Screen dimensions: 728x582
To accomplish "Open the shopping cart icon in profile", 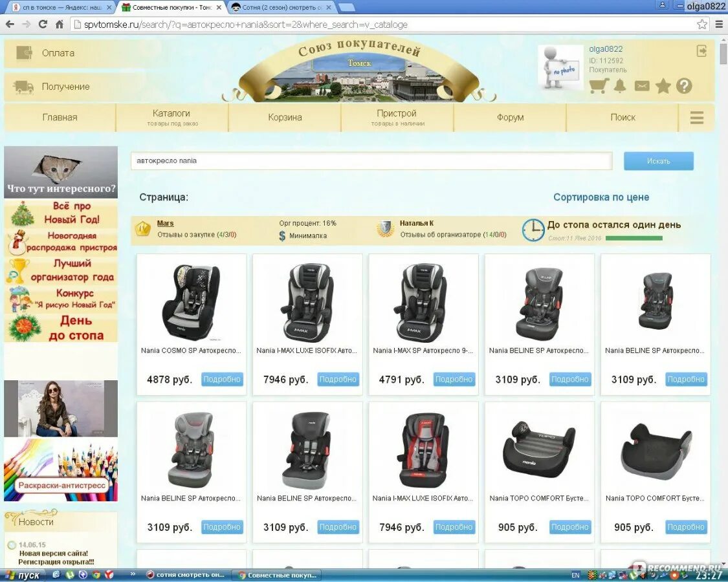I will tap(599, 85).
